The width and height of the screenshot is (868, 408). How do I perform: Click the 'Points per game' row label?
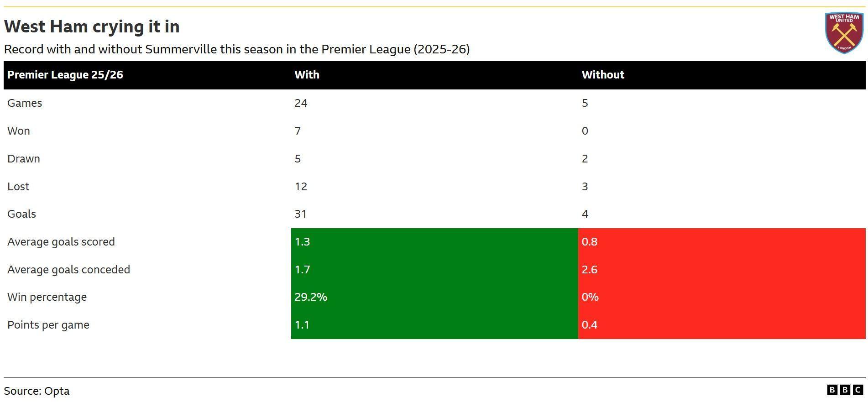48,325
